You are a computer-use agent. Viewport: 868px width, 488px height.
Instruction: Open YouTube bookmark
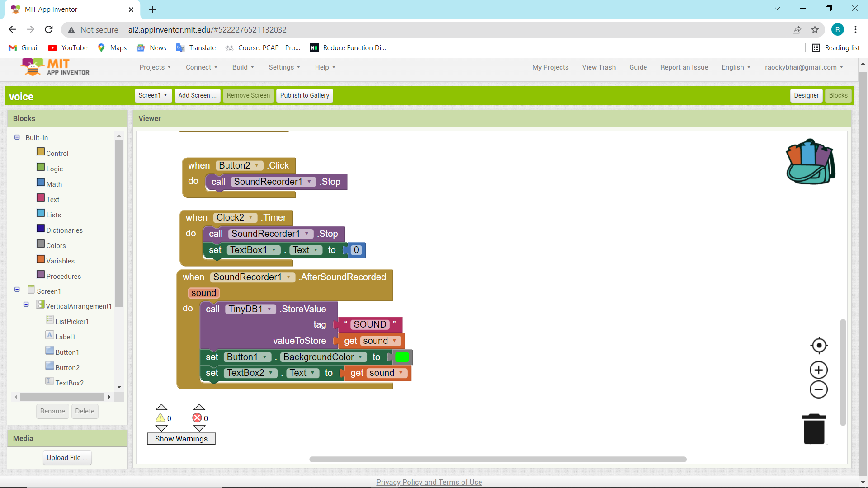coord(68,48)
